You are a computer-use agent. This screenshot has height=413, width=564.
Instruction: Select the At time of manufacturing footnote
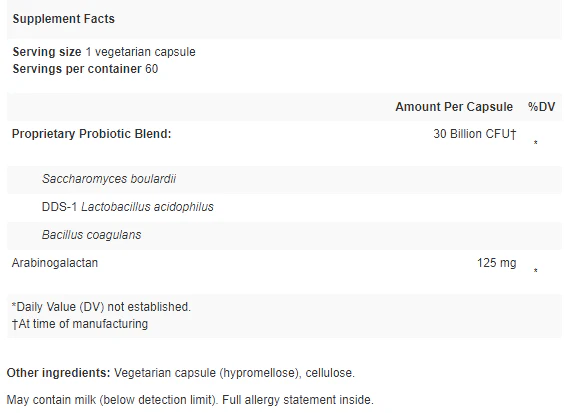click(80, 324)
